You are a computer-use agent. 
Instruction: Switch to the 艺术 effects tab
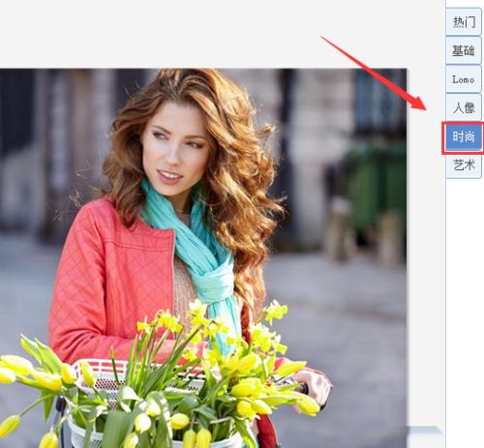[464, 165]
